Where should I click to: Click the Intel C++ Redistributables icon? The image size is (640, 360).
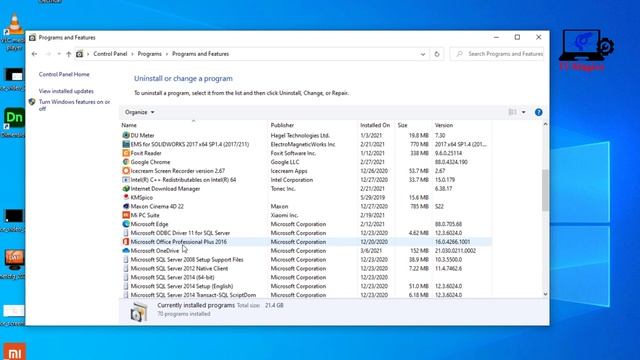click(126, 180)
